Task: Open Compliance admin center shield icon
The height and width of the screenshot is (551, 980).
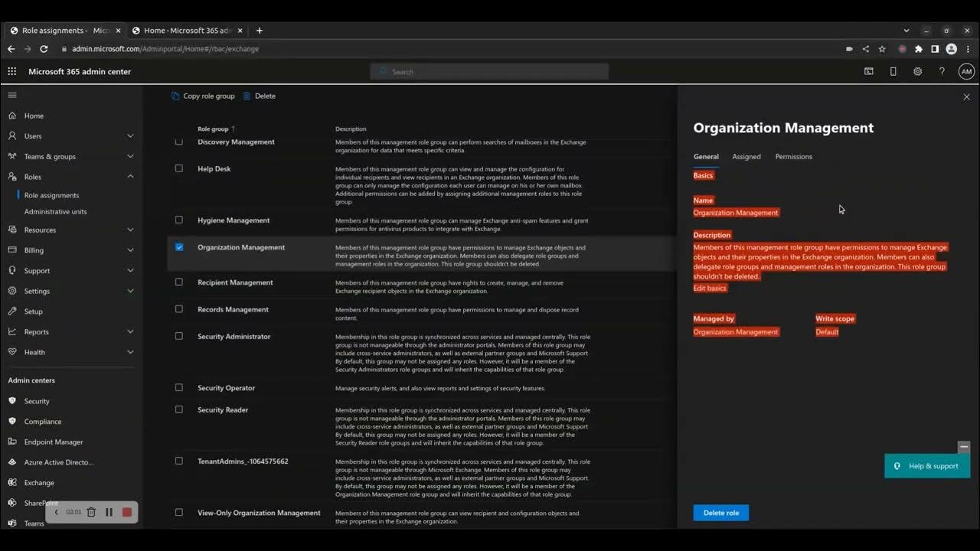Action: tap(12, 421)
